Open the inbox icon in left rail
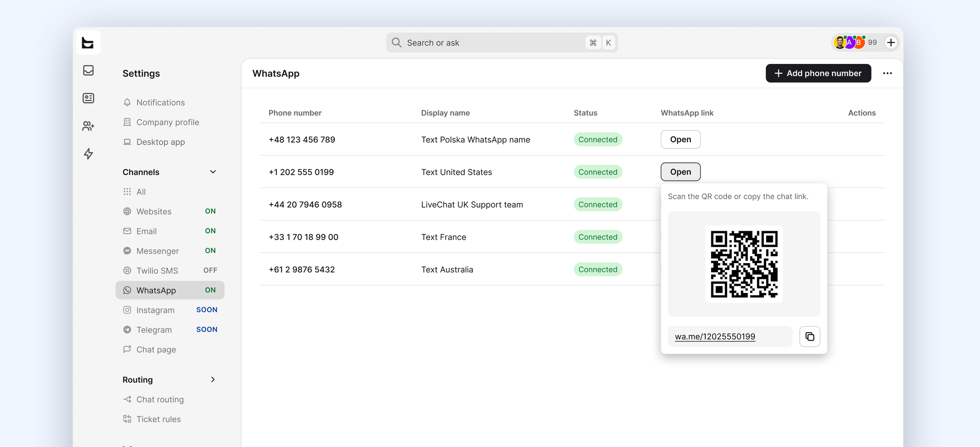980x447 pixels. pos(88,70)
